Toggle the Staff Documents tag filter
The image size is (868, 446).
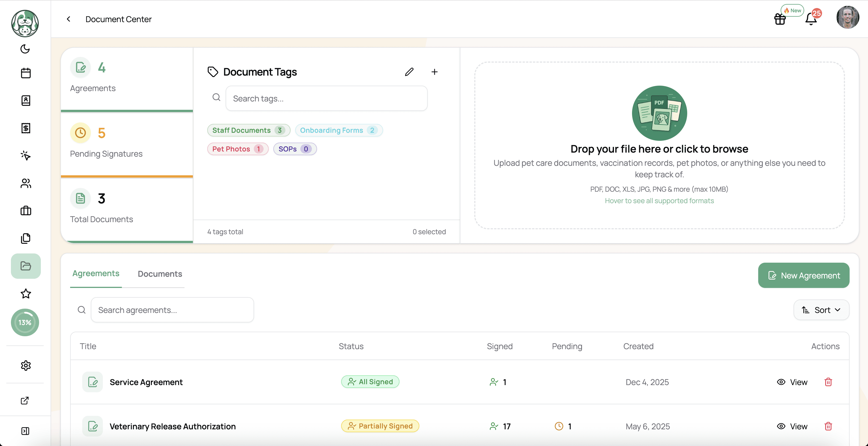click(x=248, y=130)
